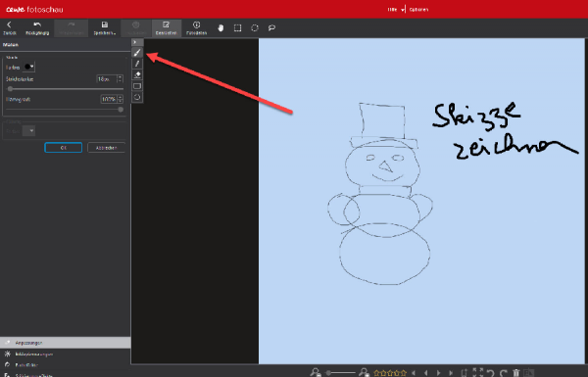588x377 pixels.
Task: Click the trash delete icon
Action: [x=516, y=372]
